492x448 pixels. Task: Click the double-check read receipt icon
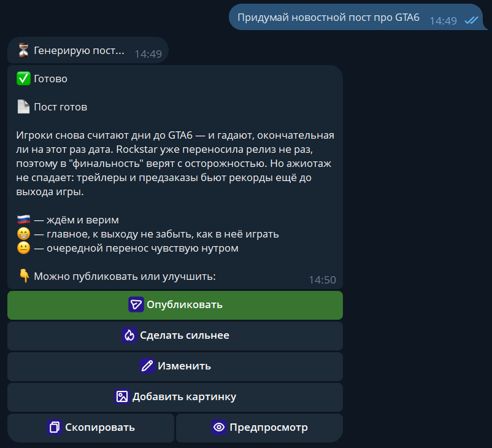point(471,20)
